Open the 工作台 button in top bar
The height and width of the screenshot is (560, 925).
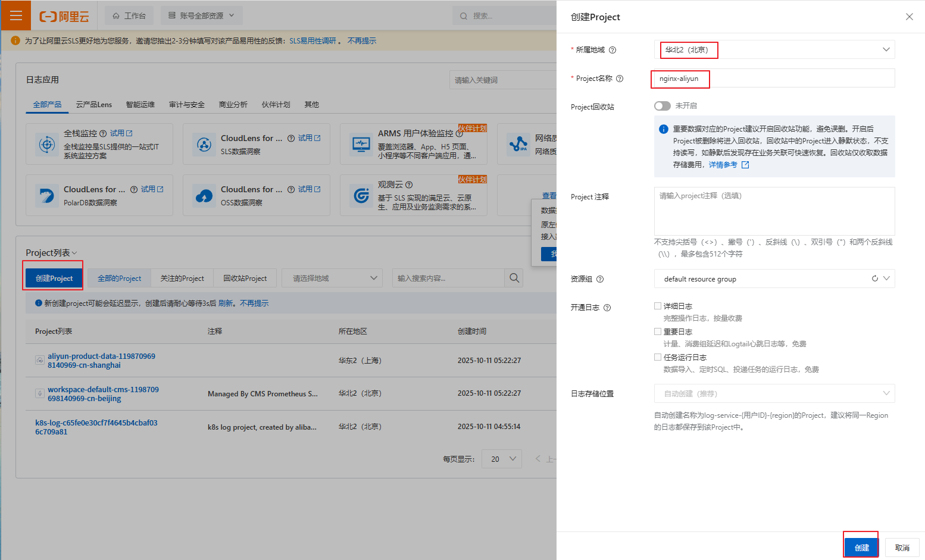click(129, 15)
